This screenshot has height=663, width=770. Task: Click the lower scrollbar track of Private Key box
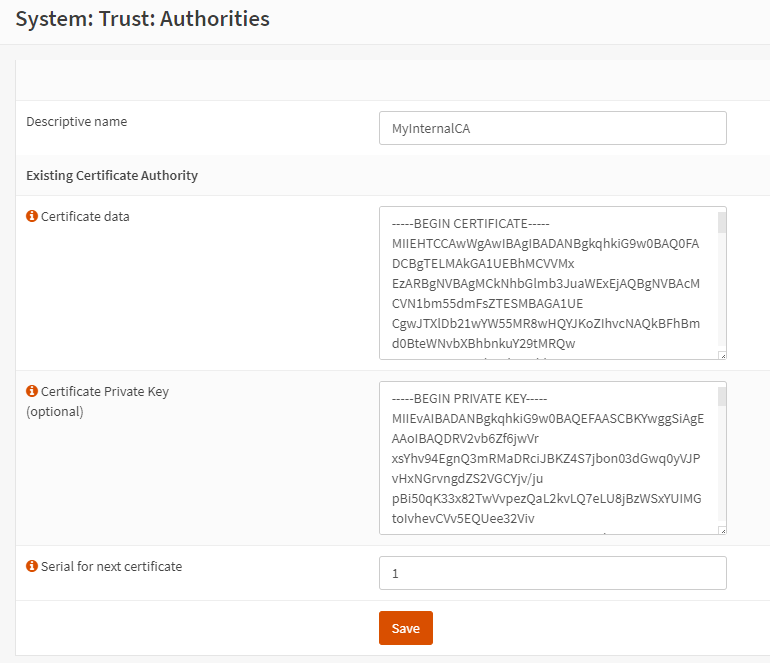click(722, 464)
